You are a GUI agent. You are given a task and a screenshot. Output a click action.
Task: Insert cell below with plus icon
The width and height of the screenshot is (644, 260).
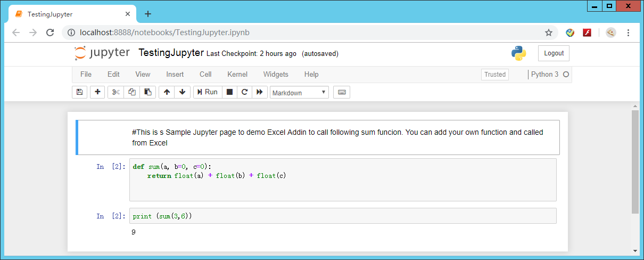click(97, 92)
